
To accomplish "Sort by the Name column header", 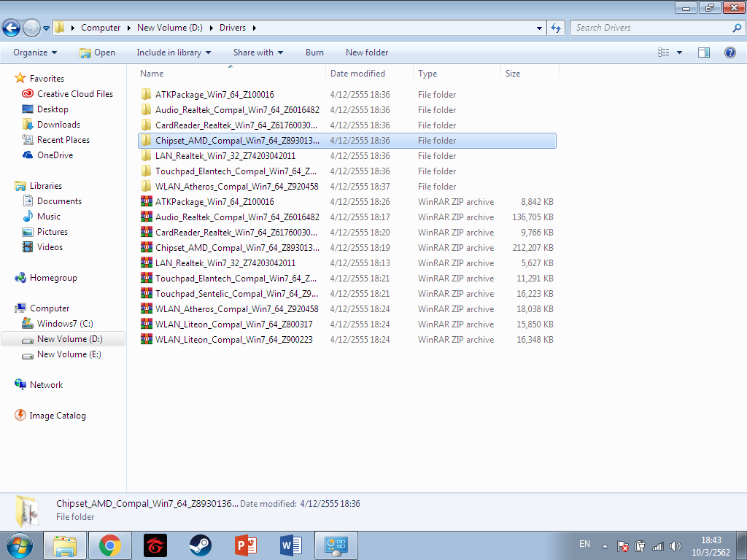I will click(x=232, y=74).
